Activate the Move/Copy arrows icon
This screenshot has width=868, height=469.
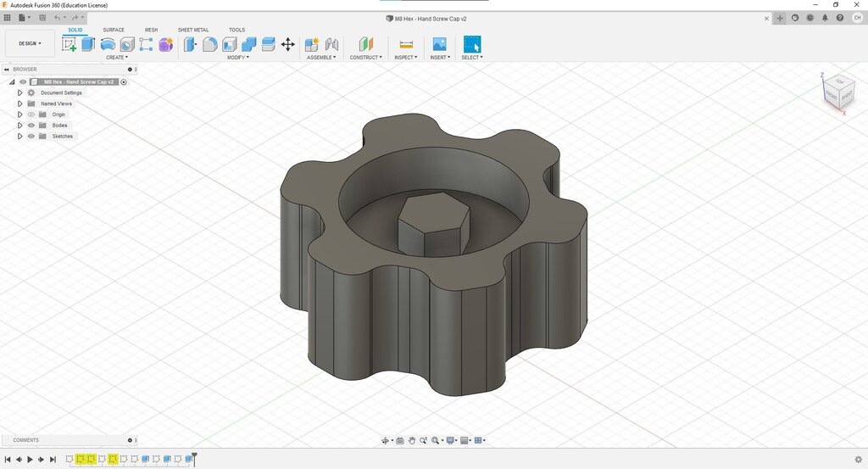tap(287, 44)
